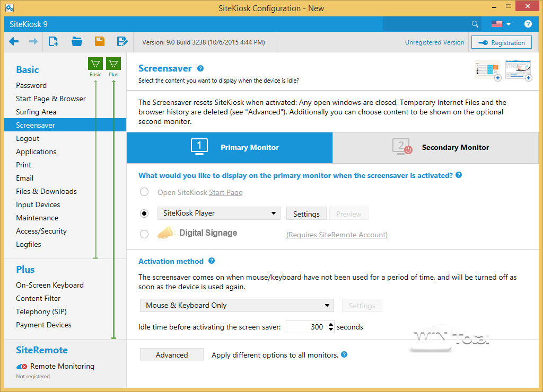Click the SiteKiosk Configuration title bar icon
The image size is (543, 392).
click(10, 7)
